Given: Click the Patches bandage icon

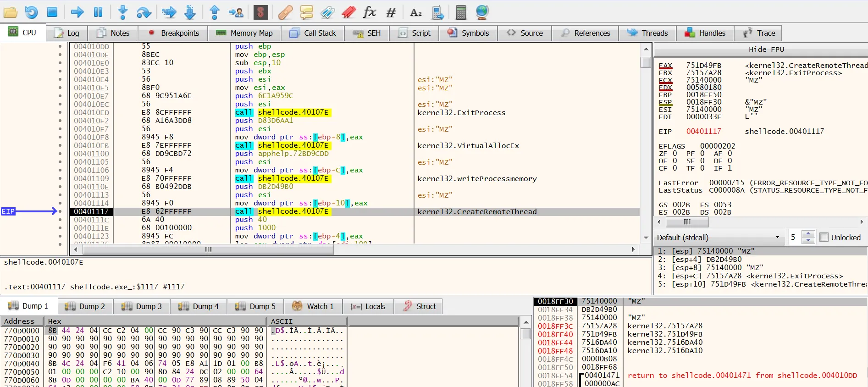Looking at the screenshot, I should (x=285, y=12).
